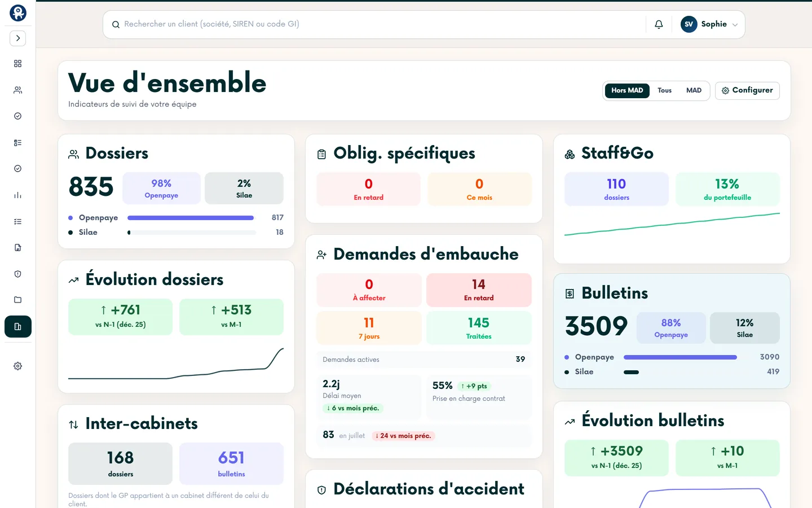
Task: Expand the sidebar with the chevron button
Action: click(18, 38)
